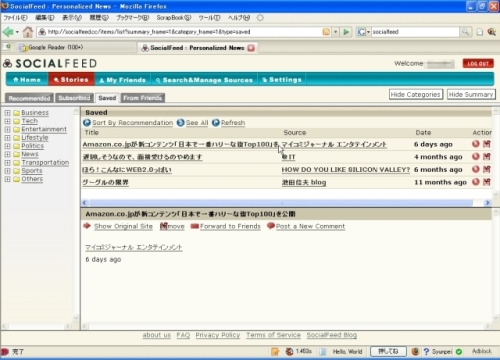Toggle the Hide Summary button
The image size is (500, 360).
click(x=471, y=94)
